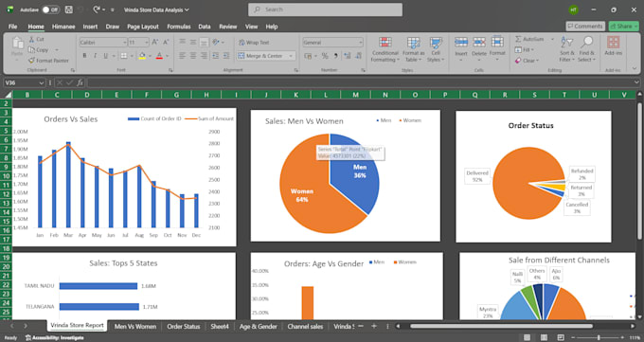Toggle Align Right
The image size is (644, 342).
[x=204, y=56]
